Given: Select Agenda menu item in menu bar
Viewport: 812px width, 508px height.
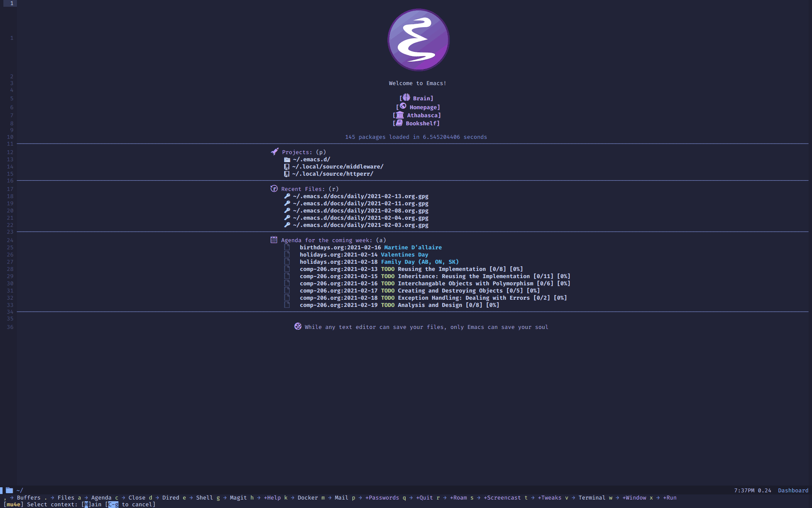Looking at the screenshot, I should pos(101,497).
